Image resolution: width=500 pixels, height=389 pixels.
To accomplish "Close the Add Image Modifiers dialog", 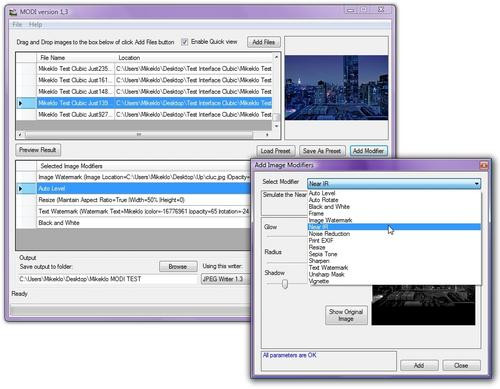I will 484,165.
